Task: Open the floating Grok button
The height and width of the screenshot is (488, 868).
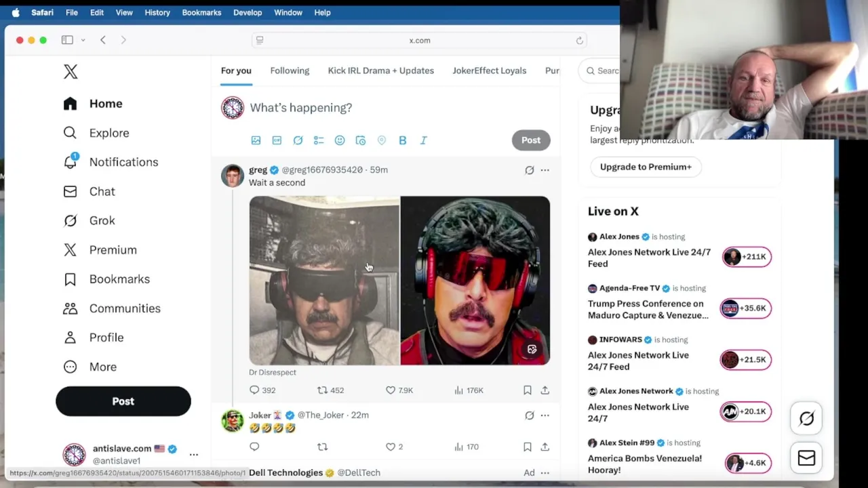Action: 806,419
